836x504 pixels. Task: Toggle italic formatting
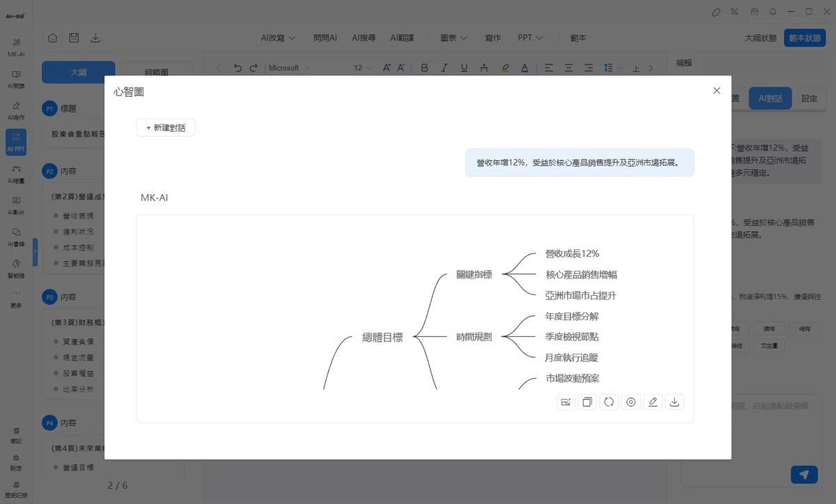pos(444,68)
